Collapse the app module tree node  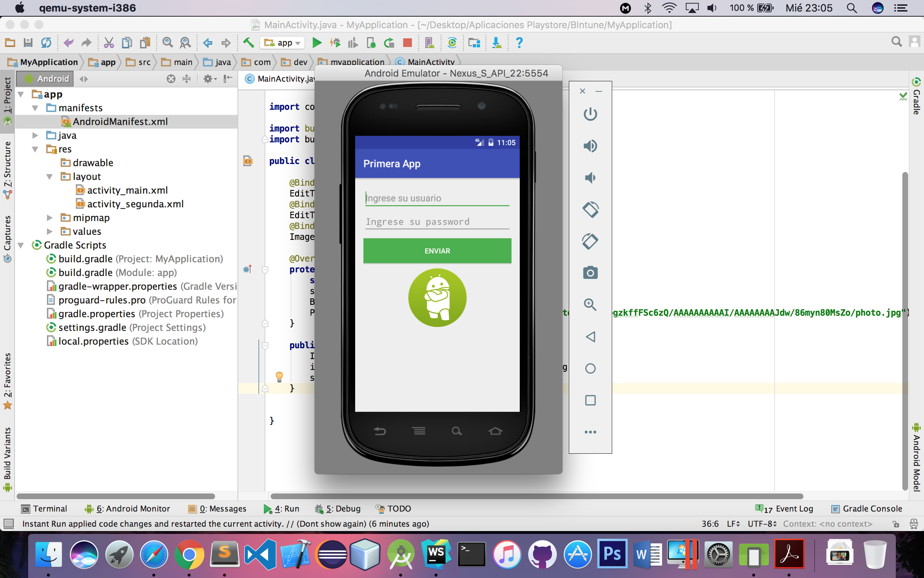tap(21, 94)
